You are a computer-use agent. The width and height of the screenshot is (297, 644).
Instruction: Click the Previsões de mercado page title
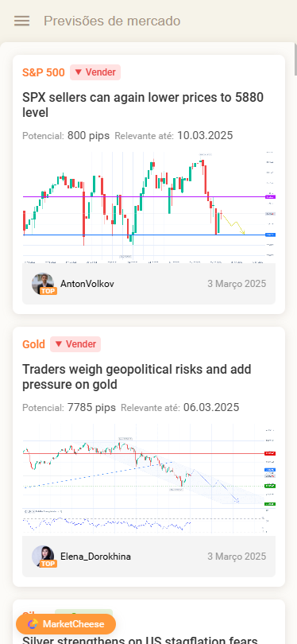coord(112,21)
